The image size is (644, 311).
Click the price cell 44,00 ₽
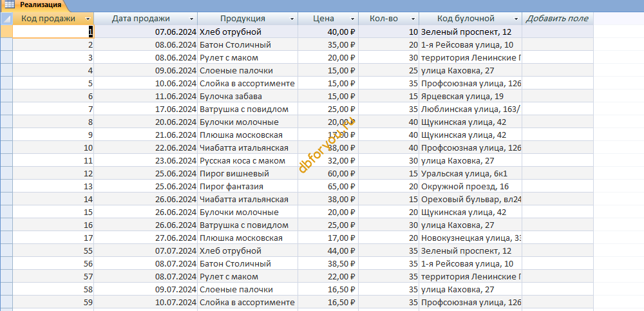pos(328,251)
